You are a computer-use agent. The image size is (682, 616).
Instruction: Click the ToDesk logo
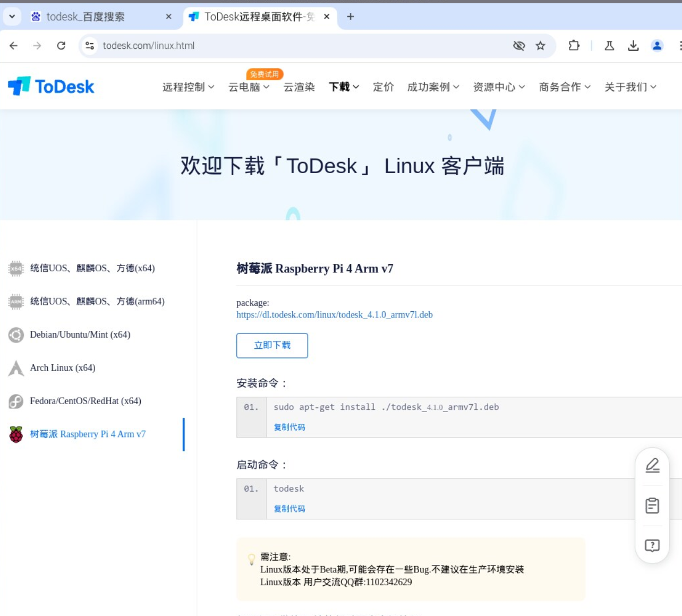point(51,86)
